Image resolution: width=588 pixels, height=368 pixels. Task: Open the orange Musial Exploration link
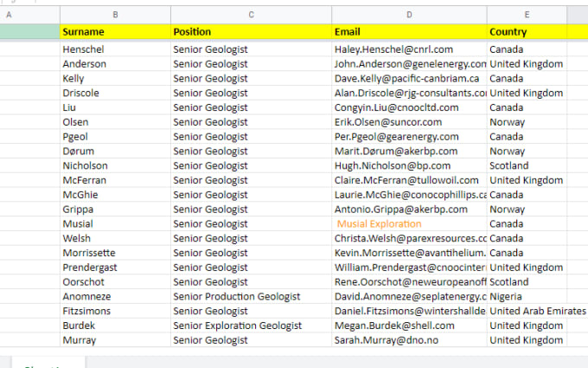click(379, 223)
